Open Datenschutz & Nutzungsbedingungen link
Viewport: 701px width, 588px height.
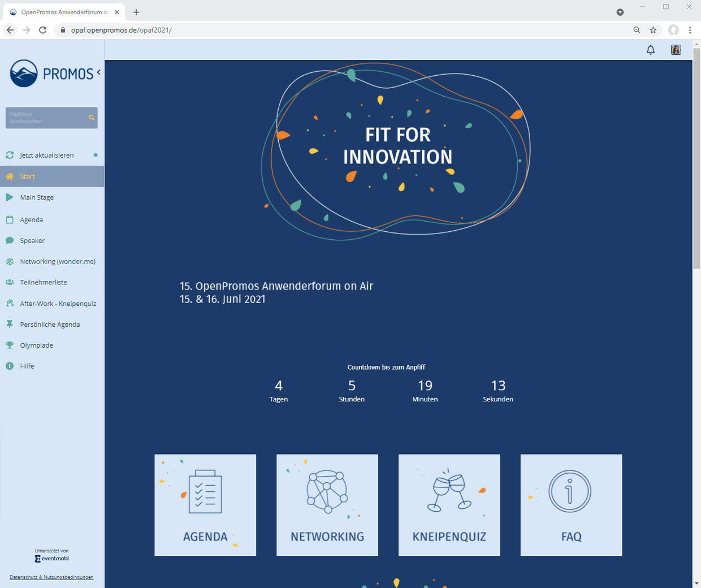pyautogui.click(x=51, y=577)
